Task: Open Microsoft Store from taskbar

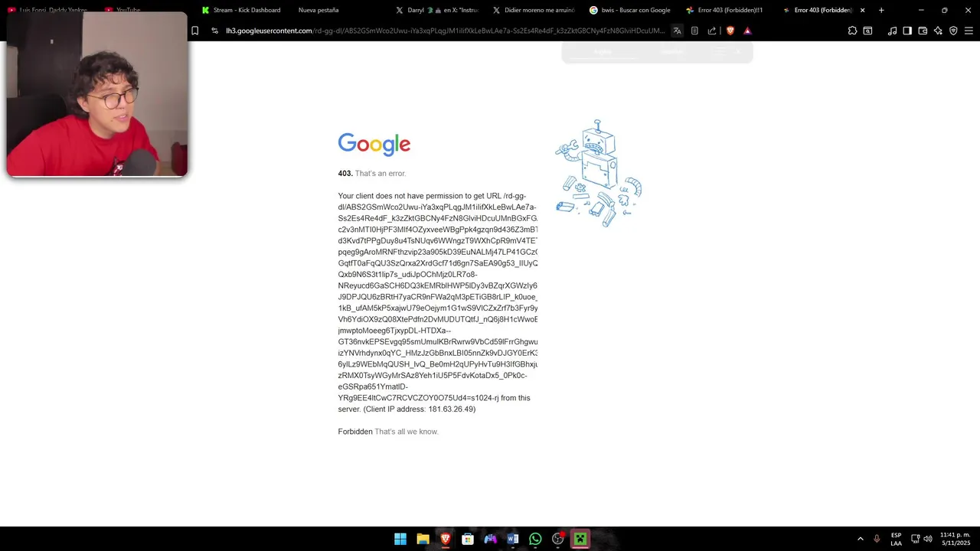Action: click(x=468, y=539)
